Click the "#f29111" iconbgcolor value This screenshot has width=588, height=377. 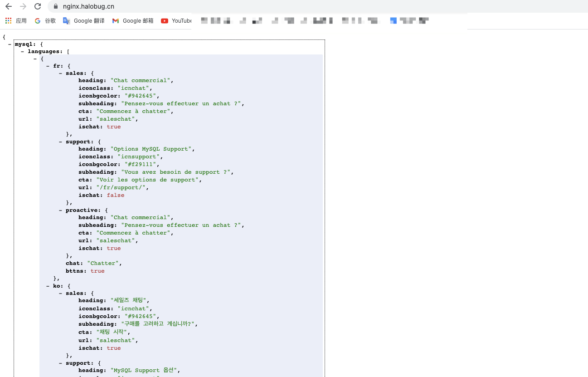(x=140, y=164)
